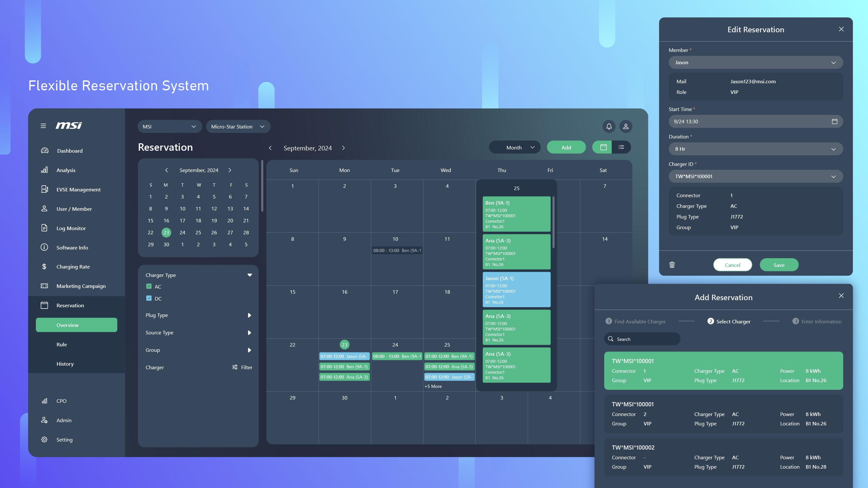Screen dimensions: 868x488
Task: Click the Marketing Campaign sidebar icon
Action: coord(44,286)
